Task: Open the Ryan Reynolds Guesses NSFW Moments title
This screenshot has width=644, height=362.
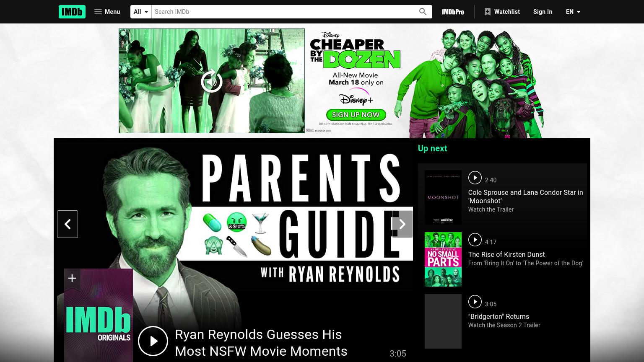Action: pyautogui.click(x=261, y=343)
